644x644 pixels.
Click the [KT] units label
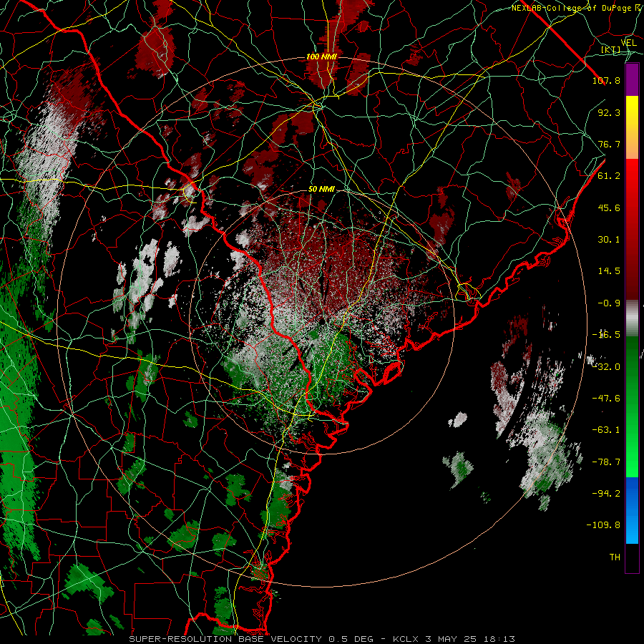611,49
